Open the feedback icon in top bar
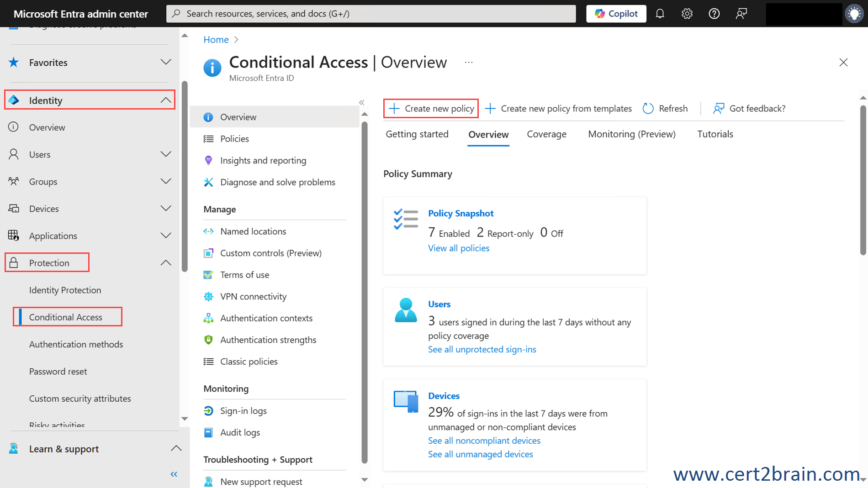This screenshot has width=868, height=488. pos(741,14)
